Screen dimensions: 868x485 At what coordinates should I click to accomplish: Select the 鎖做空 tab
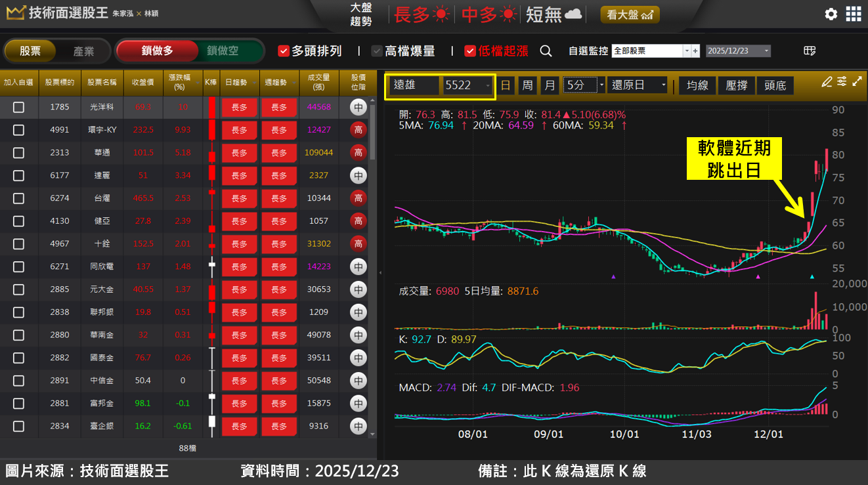click(223, 51)
